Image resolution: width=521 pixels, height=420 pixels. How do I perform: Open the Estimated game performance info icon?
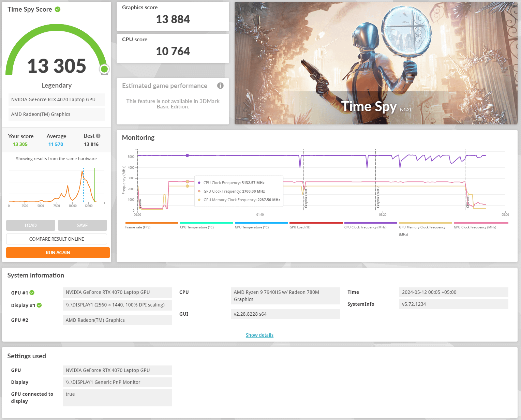pyautogui.click(x=220, y=86)
